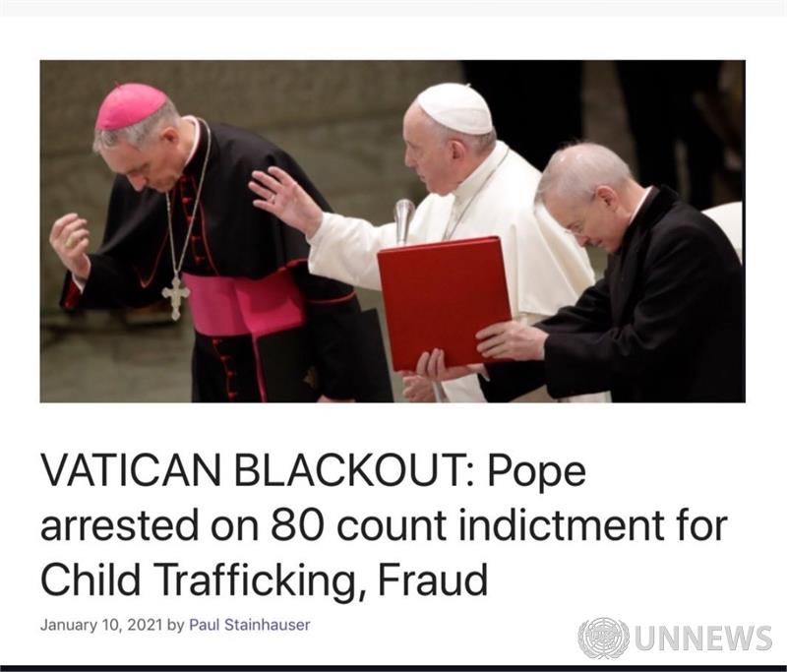Click the word "Pope" in the headline
Viewport: 787px width, 672px height.
(x=536, y=472)
